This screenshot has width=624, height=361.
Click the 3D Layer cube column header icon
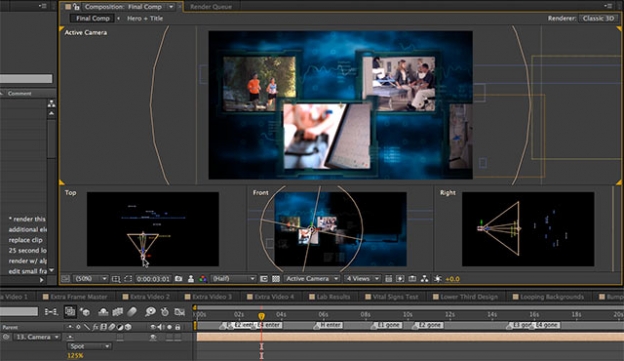[x=128, y=327]
